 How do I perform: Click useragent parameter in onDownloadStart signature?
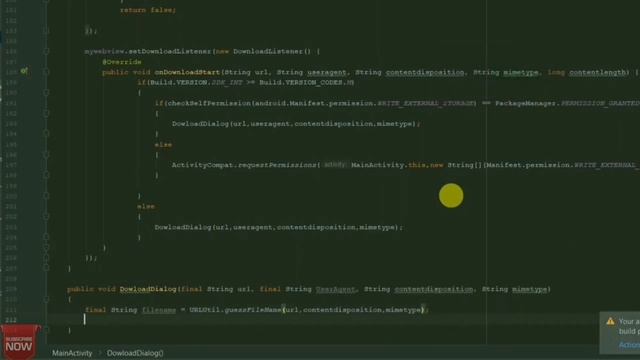(x=327, y=72)
